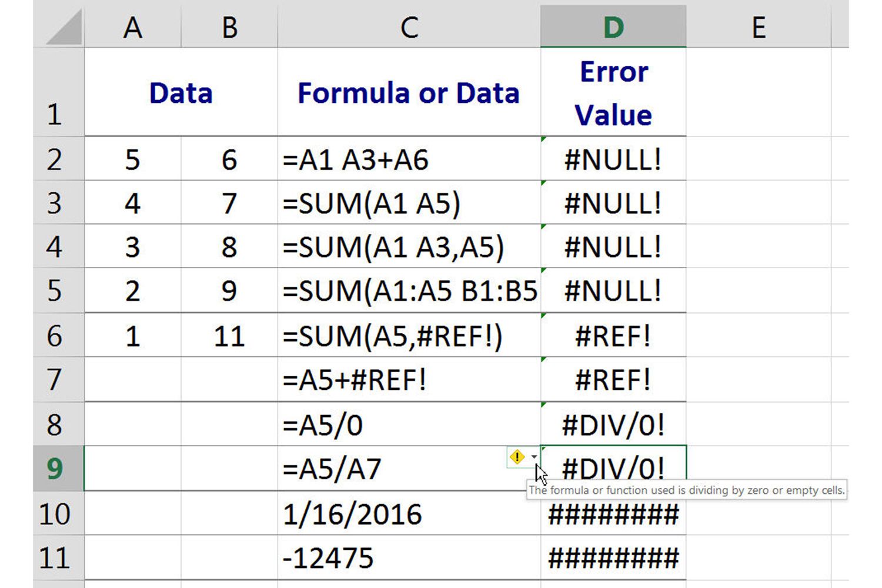Select cell A3 containing 4
The width and height of the screenshot is (882, 588).
[x=133, y=203]
